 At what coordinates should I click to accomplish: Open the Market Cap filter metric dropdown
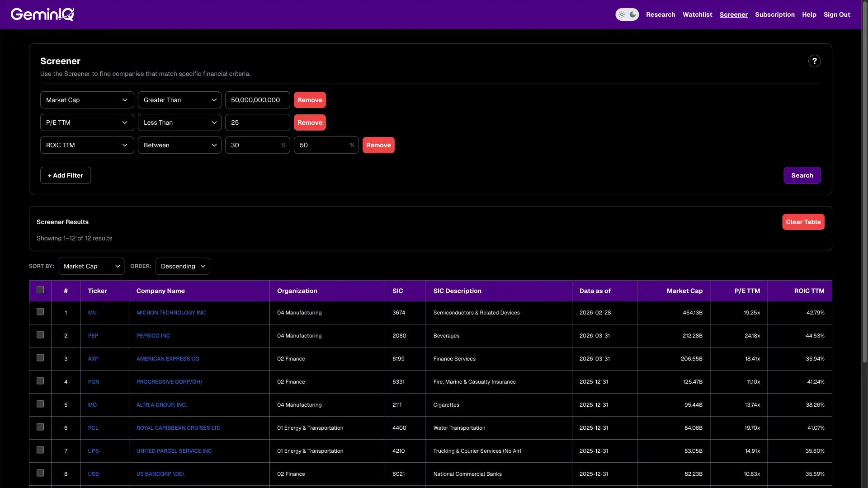[x=87, y=100]
